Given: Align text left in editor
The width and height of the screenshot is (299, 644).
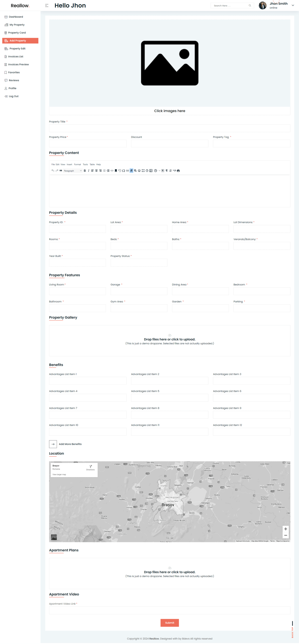Looking at the screenshot, I should [x=92, y=171].
